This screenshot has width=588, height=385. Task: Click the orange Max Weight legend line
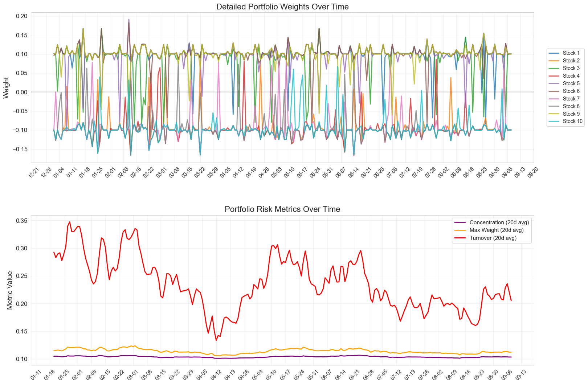460,230
